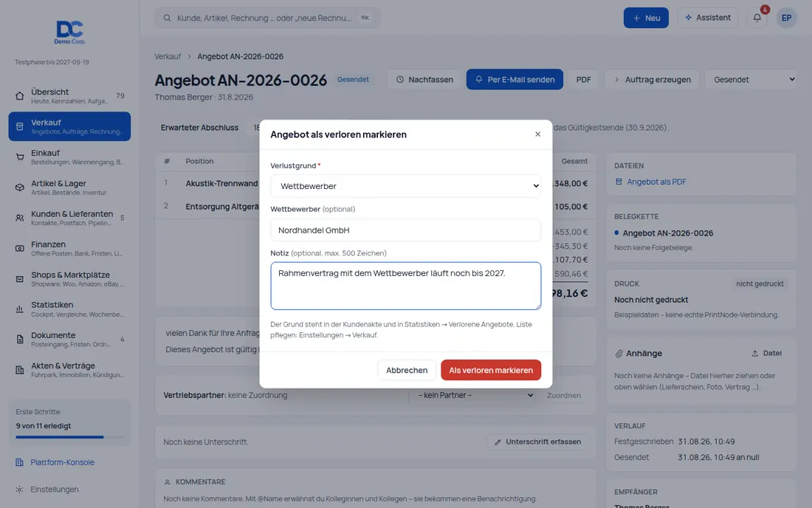Click the Dokumente file icon

click(20, 340)
